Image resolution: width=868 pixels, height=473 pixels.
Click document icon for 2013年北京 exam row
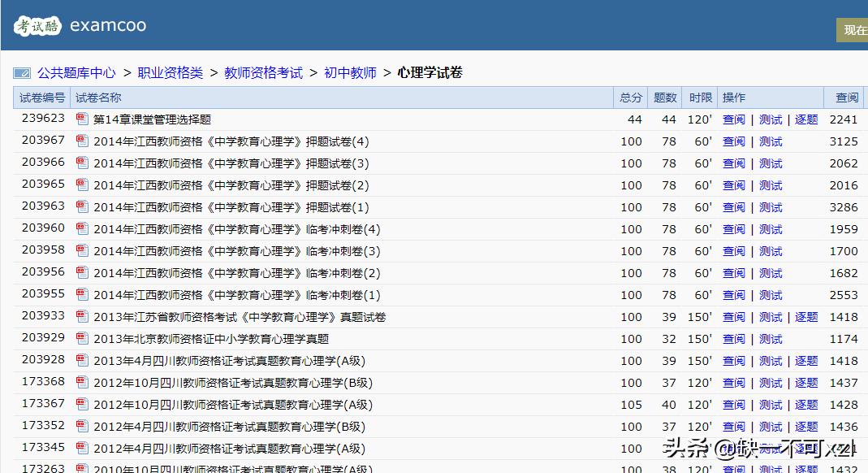(83, 338)
